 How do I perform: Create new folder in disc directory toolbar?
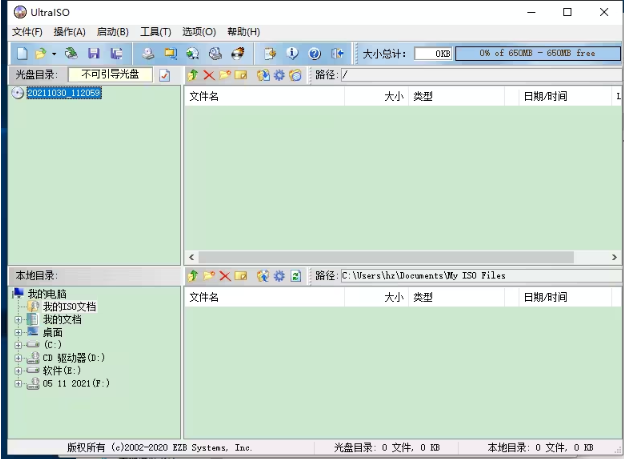pyautogui.click(x=225, y=75)
